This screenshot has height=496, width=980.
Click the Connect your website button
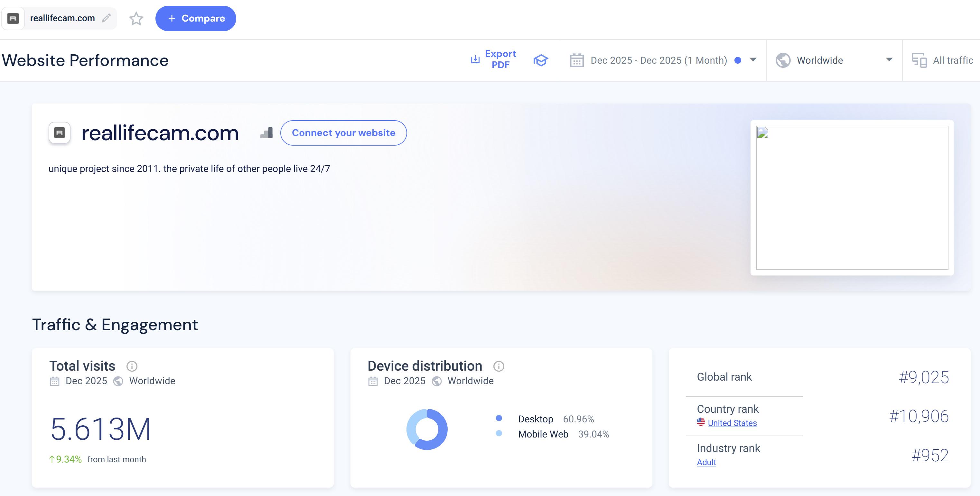pyautogui.click(x=343, y=133)
